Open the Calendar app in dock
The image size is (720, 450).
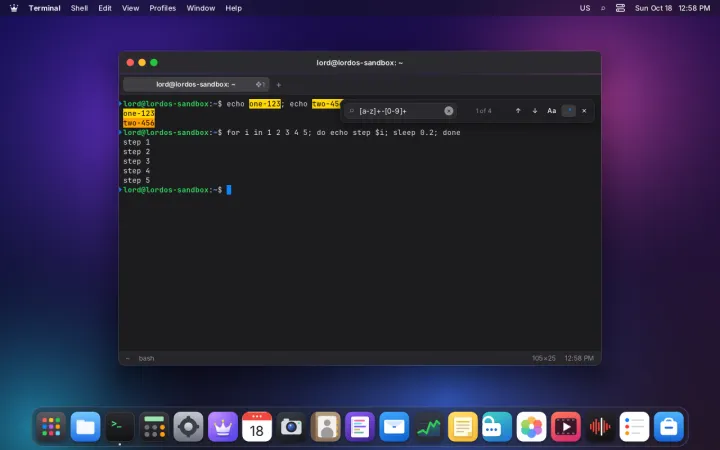pos(257,427)
